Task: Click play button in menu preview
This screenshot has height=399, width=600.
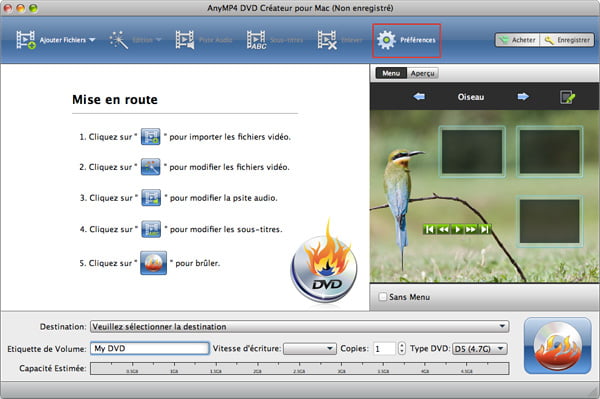Action: coord(457,229)
